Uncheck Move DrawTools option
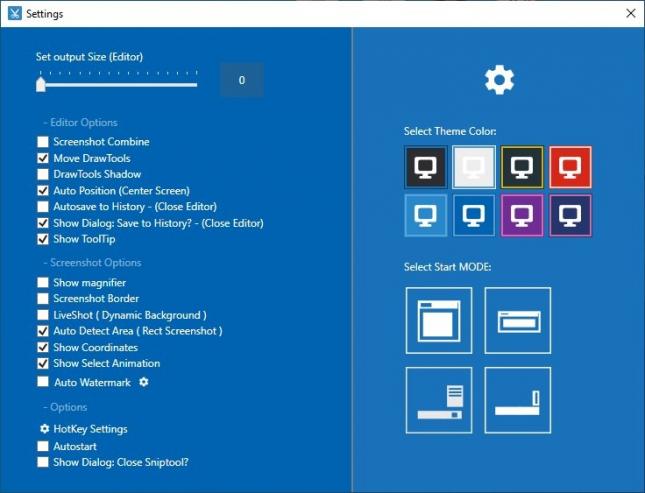 coord(43,158)
